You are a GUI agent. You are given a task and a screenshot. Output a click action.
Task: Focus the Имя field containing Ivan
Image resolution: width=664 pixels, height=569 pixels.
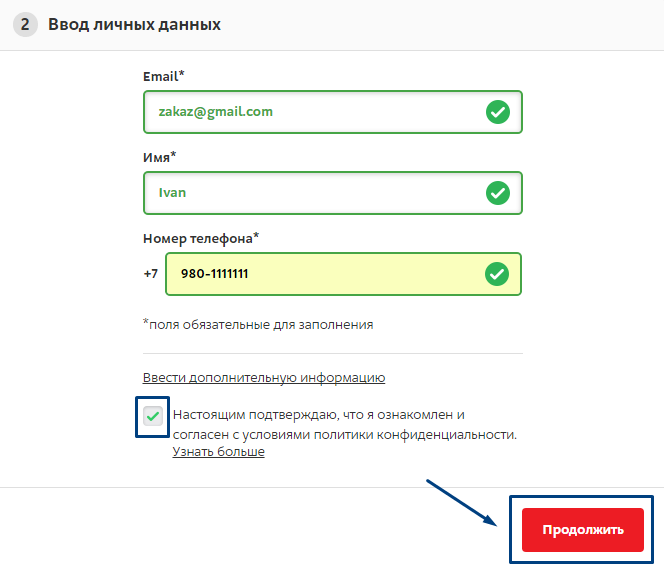coord(333,193)
